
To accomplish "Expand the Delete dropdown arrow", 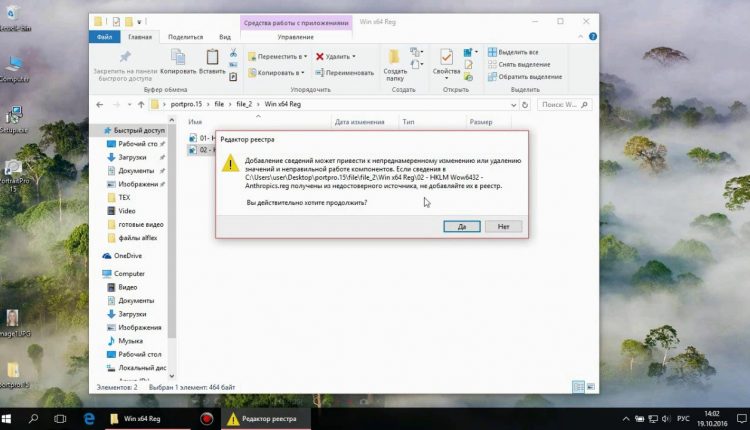I will [354, 56].
